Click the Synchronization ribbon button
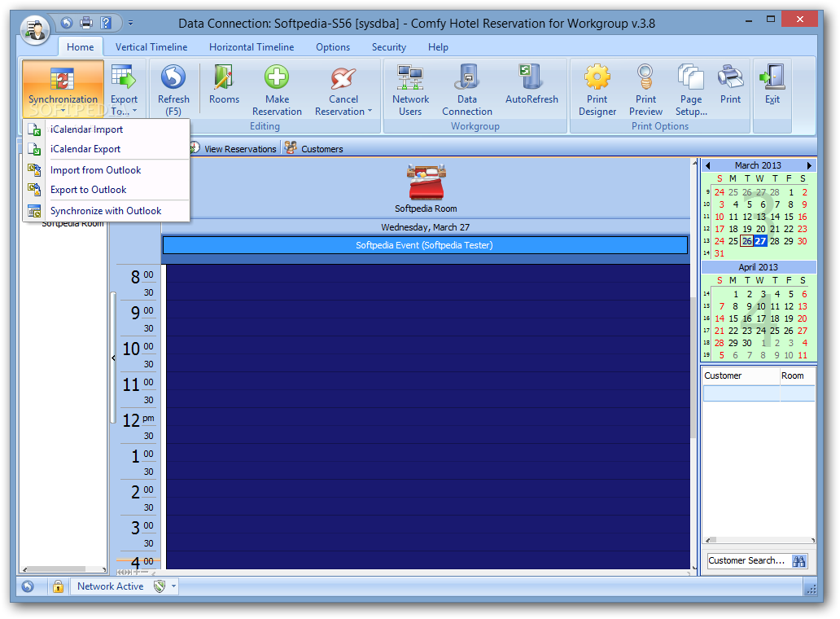 [63, 89]
